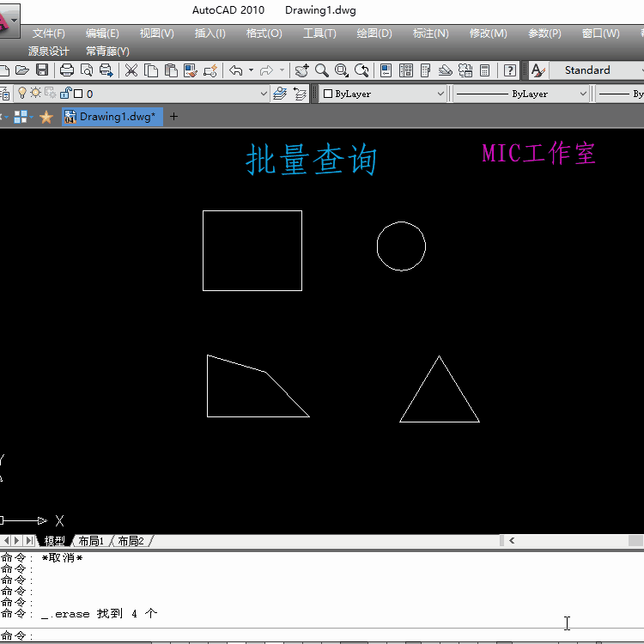644x644 pixels.
Task: Activate Match Properties brush icon
Action: (x=191, y=70)
